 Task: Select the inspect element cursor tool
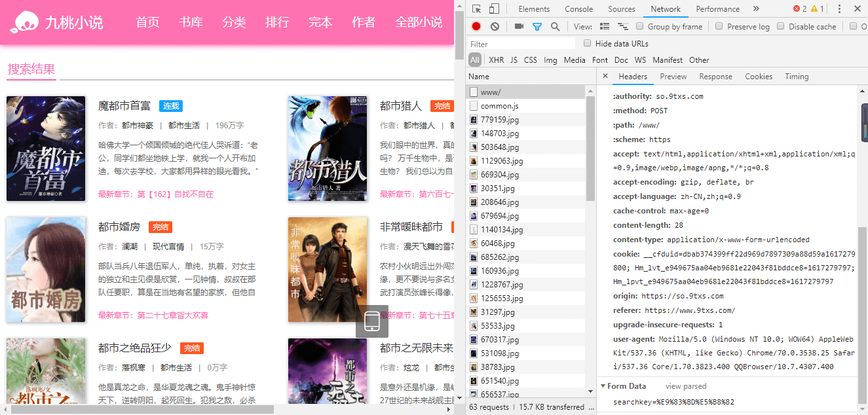click(476, 9)
